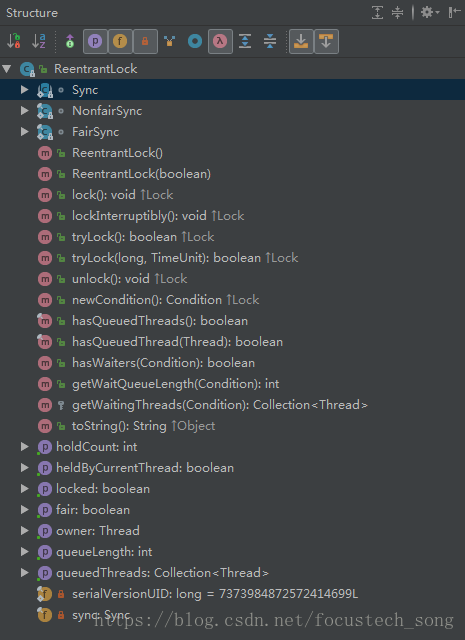Toggle Show Lambdas button
Screen dimensions: 465x640
220,41
